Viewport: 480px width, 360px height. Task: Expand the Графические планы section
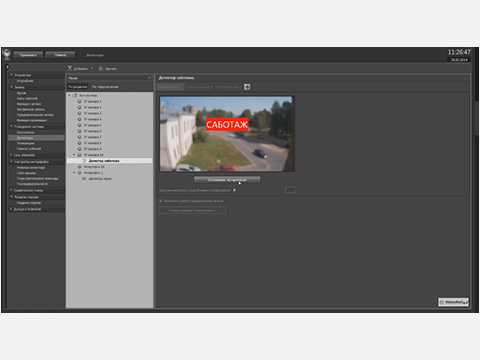[37, 190]
